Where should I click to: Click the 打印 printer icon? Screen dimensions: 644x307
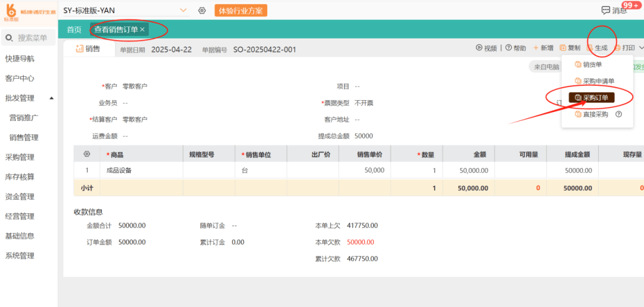click(x=617, y=48)
